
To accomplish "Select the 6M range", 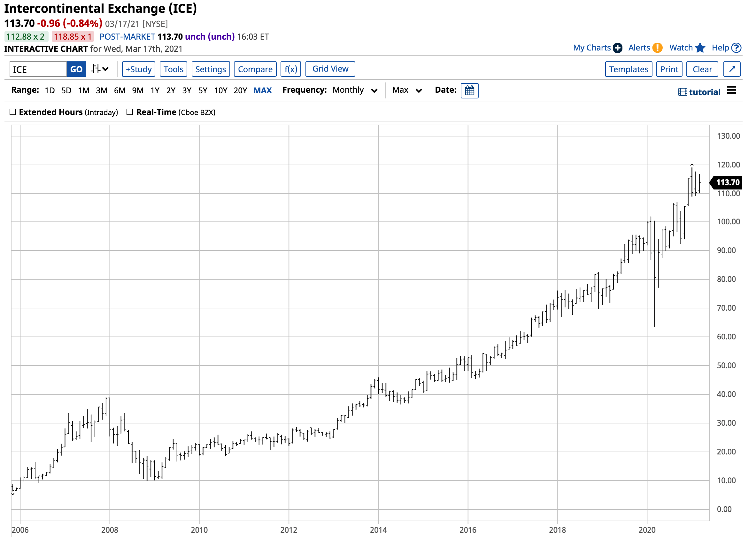I will tap(120, 90).
